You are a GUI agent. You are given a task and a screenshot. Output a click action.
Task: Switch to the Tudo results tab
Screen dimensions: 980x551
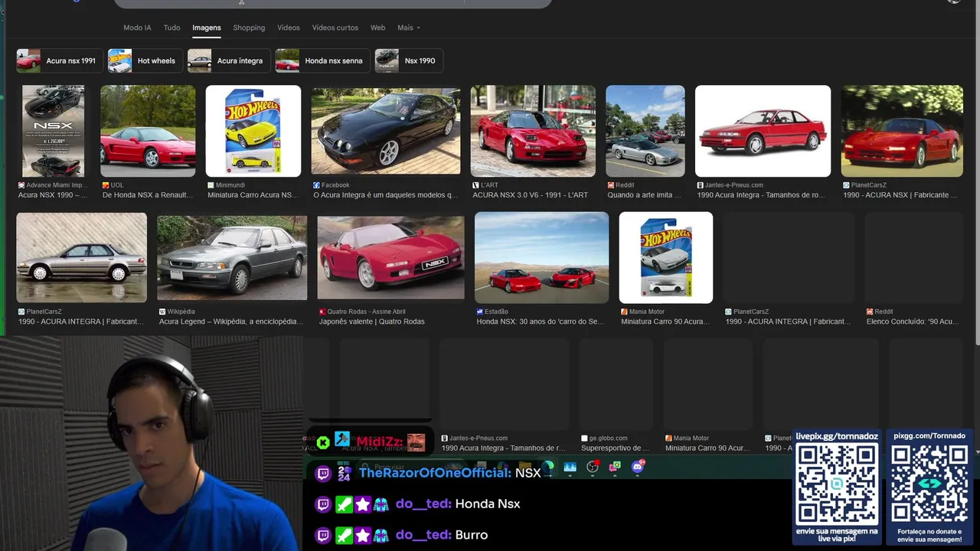pyautogui.click(x=171, y=28)
